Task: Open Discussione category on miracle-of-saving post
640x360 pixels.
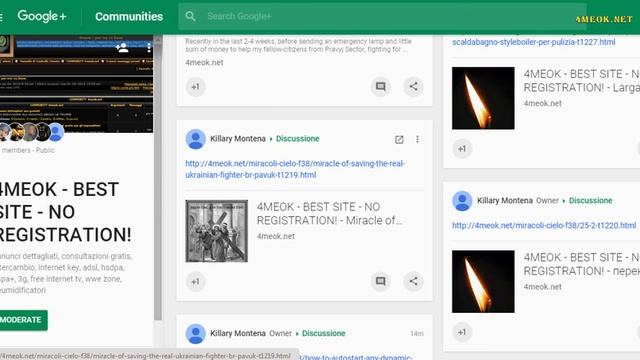Action: (x=298, y=139)
